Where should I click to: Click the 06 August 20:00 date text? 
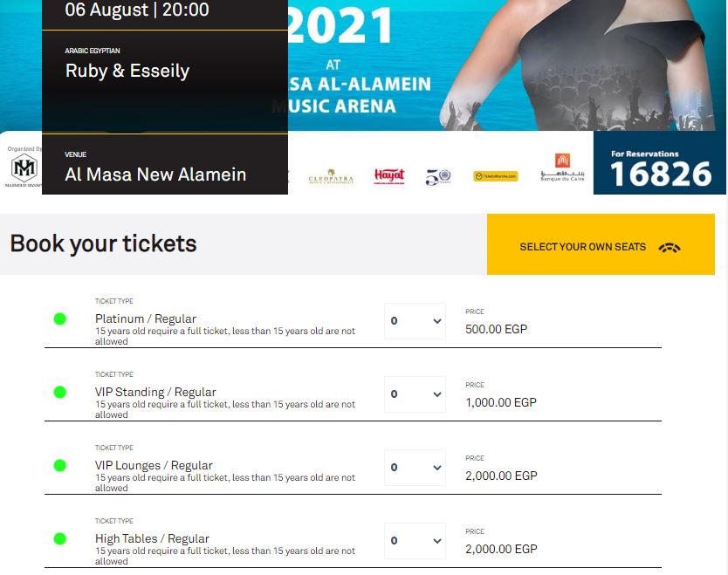[x=137, y=10]
